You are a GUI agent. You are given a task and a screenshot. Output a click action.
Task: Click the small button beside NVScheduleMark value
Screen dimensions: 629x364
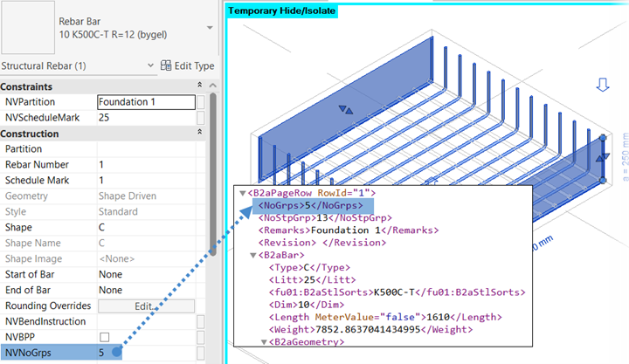pos(202,117)
